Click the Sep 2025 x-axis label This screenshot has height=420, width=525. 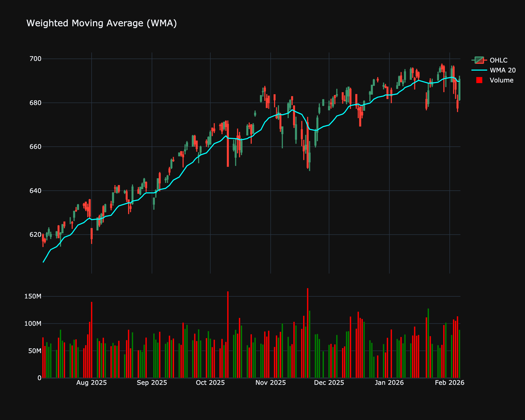pyautogui.click(x=152, y=383)
